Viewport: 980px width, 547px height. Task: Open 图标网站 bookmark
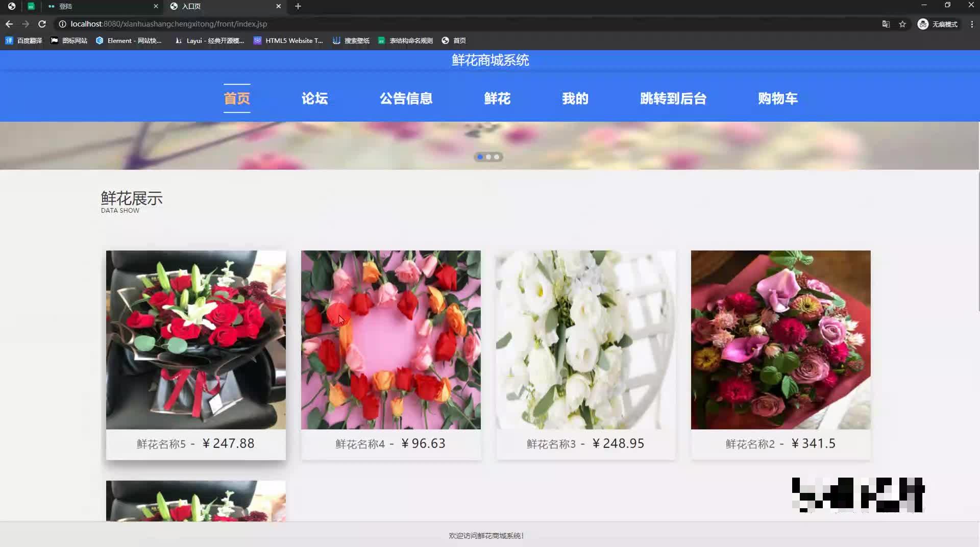[x=69, y=40]
